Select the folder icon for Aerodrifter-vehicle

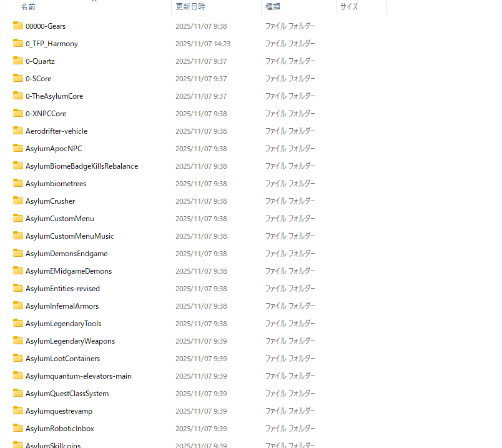pyautogui.click(x=17, y=131)
